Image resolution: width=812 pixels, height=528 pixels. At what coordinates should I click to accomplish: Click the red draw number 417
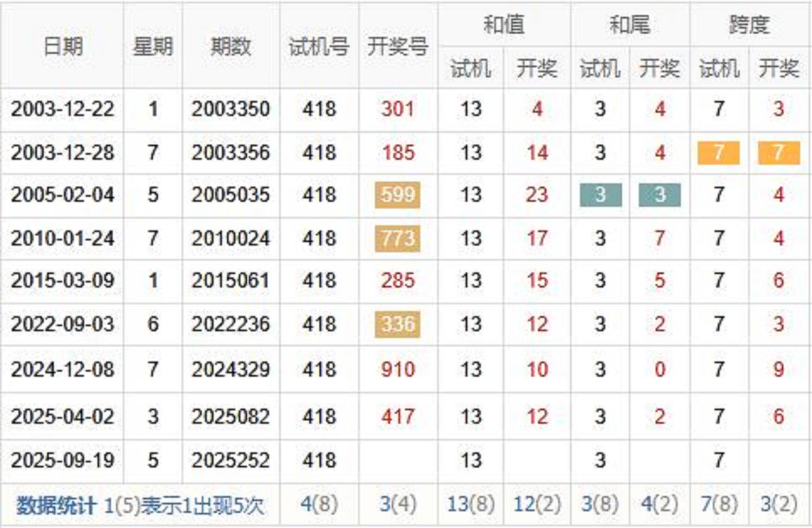[x=398, y=416]
